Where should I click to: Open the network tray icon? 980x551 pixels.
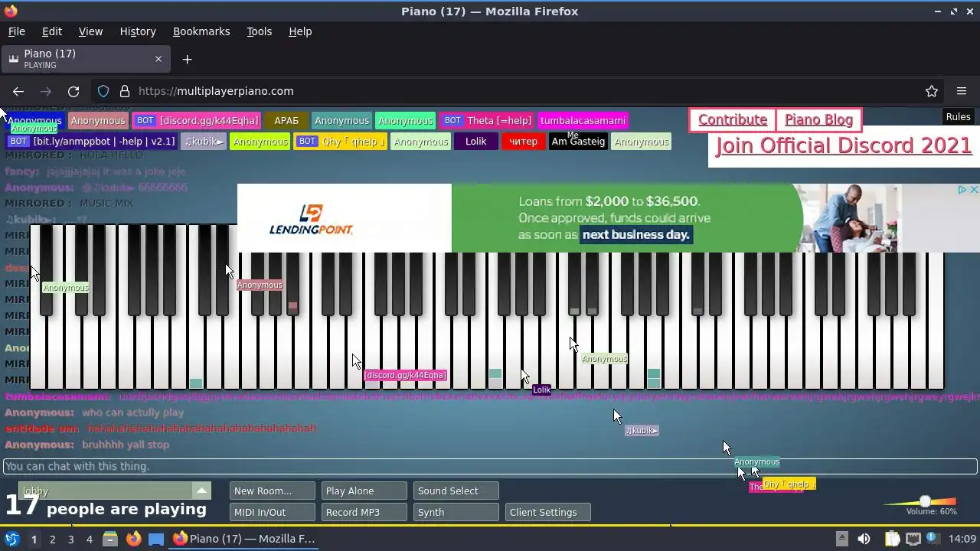click(x=913, y=539)
